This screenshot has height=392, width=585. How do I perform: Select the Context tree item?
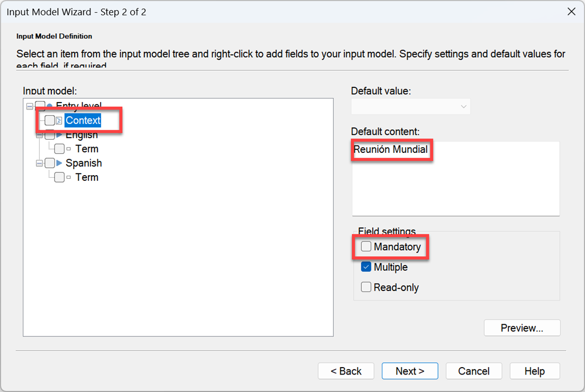83,121
